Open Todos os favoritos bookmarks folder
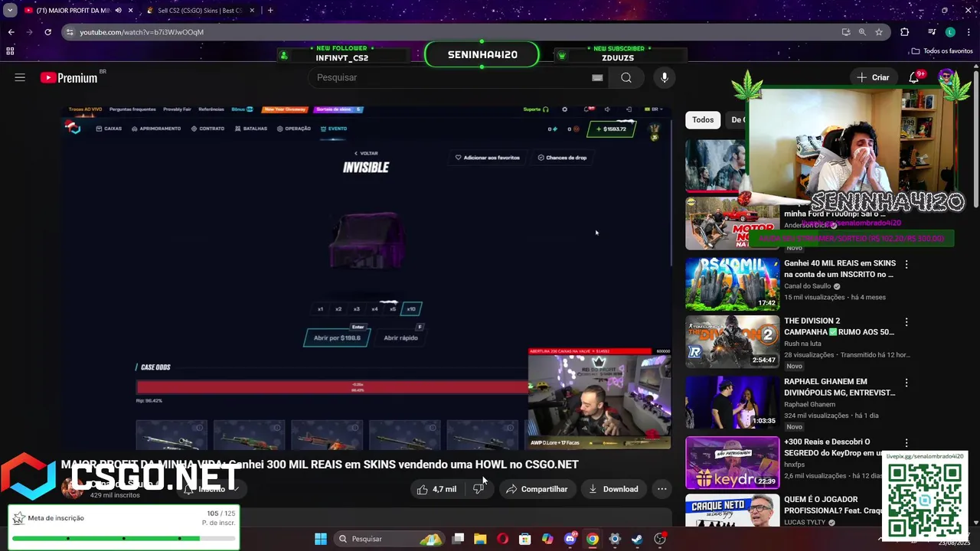Screen dimensions: 980x551 (942, 51)
